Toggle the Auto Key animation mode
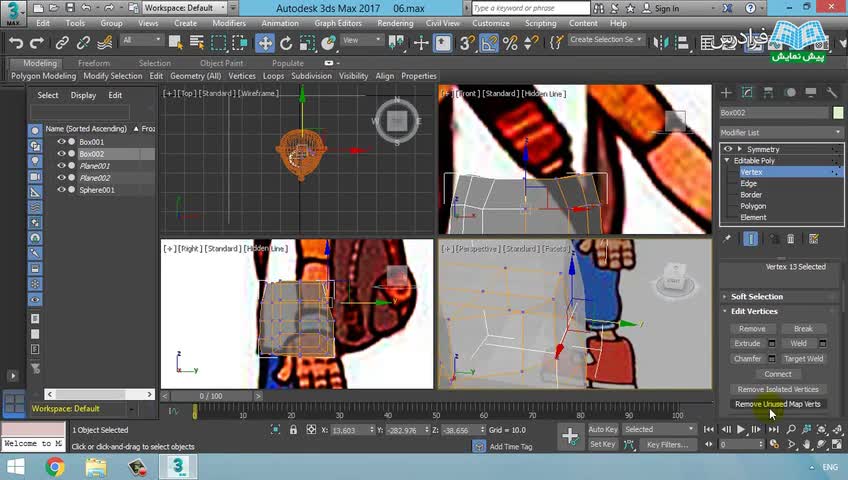The image size is (848, 480). [603, 430]
